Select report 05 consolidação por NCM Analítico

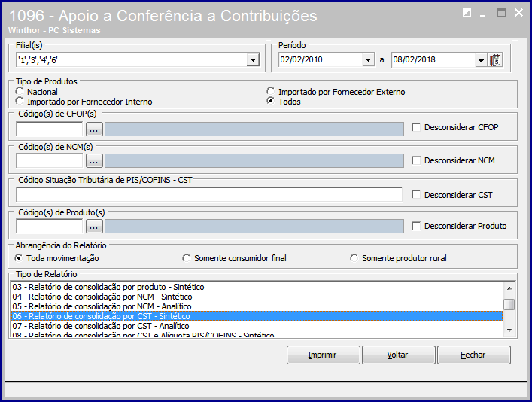257,306
